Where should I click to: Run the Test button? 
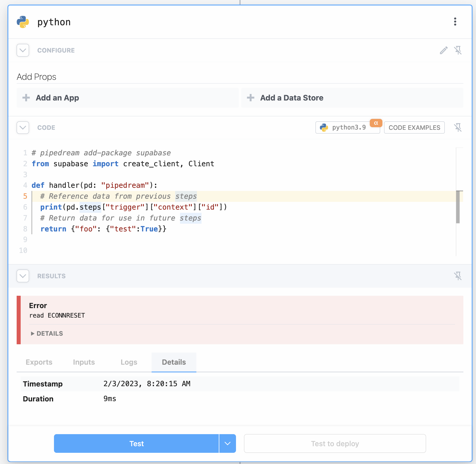pos(136,443)
